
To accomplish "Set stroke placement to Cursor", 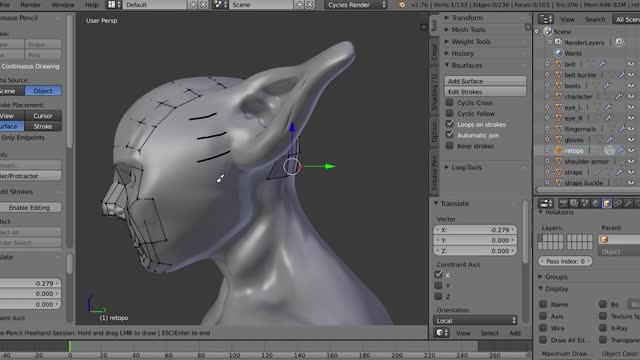I will click(43, 116).
